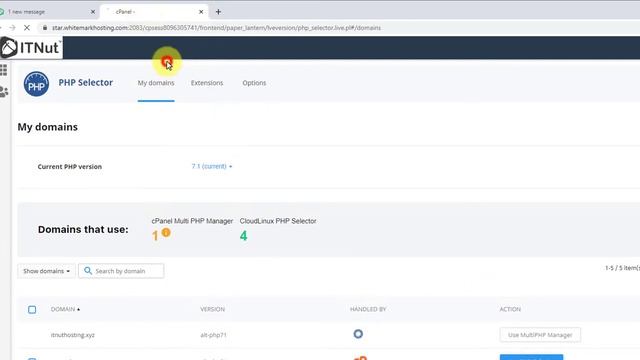
Task: Click the magnifier icon in the domain search box
Action: tap(88, 271)
